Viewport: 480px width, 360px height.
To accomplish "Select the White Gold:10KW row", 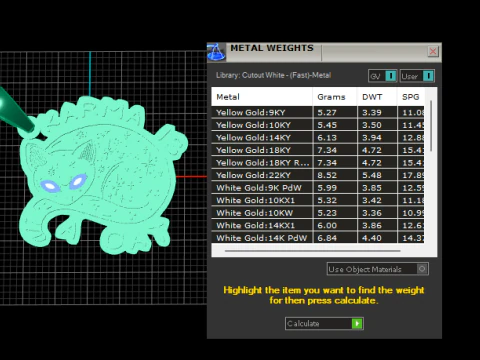I will click(318, 213).
